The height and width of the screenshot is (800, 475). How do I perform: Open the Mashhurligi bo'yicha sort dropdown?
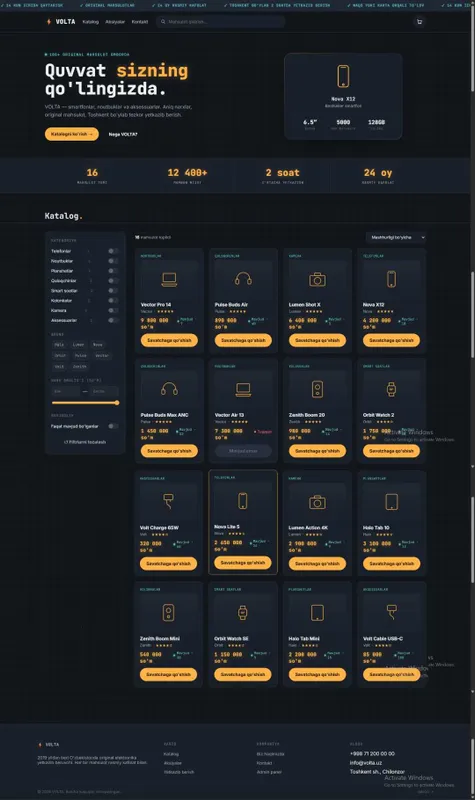(396, 237)
